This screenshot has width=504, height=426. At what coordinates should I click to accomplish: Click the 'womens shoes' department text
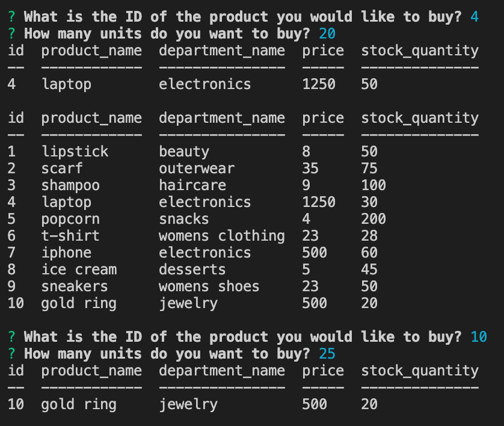pyautogui.click(x=209, y=286)
